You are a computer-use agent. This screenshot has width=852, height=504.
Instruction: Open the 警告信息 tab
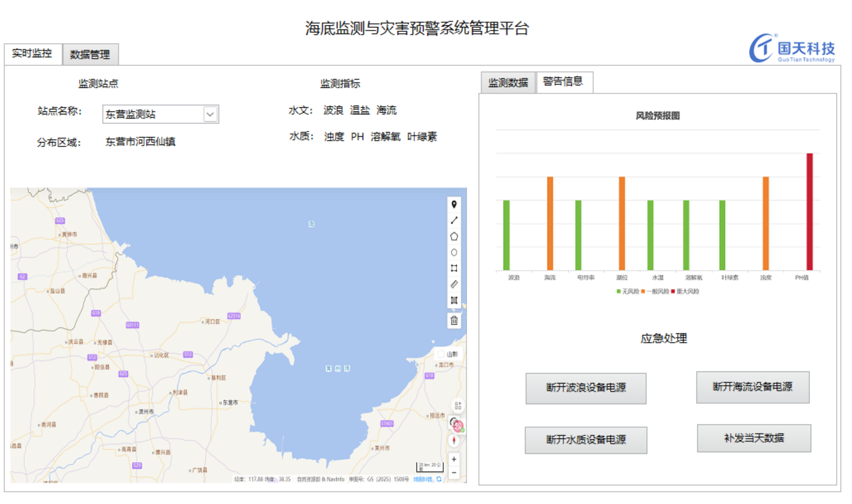pyautogui.click(x=563, y=82)
